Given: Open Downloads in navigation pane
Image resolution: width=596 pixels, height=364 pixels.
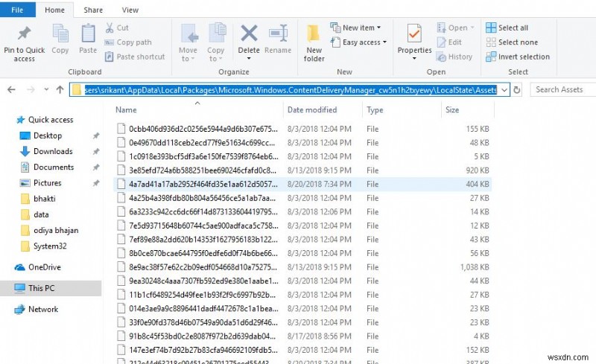Looking at the screenshot, I should pos(46,151).
